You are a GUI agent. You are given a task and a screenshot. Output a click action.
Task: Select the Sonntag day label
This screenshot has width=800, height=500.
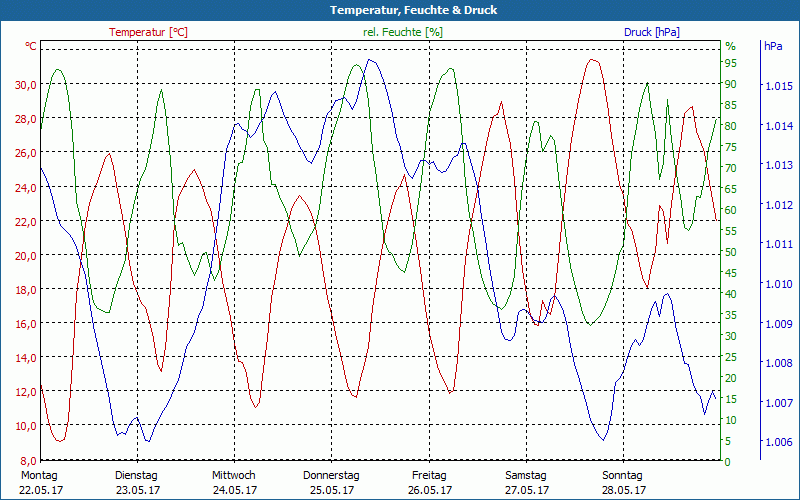tap(622, 475)
